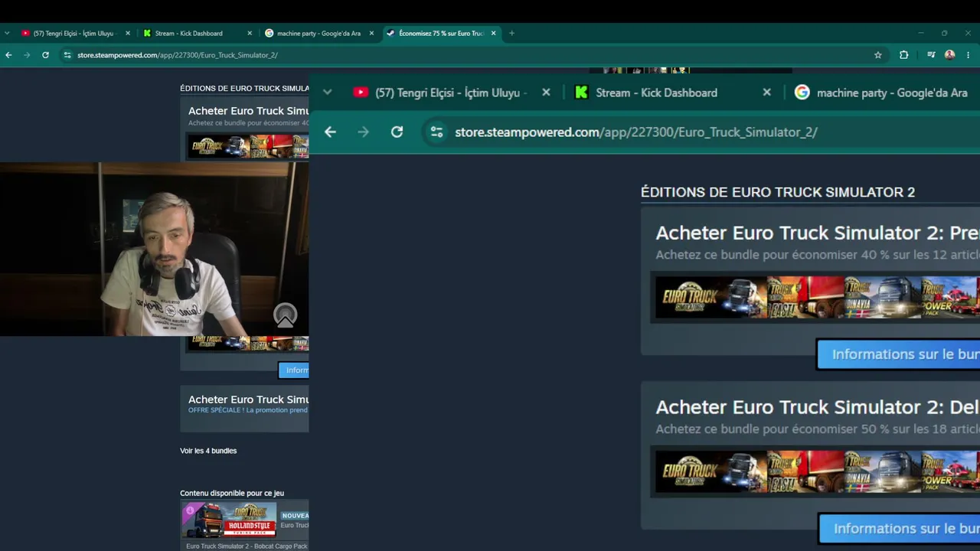The width and height of the screenshot is (980, 551).
Task: Close the small YouTube Tengri Elçisi tab
Action: [x=128, y=33]
